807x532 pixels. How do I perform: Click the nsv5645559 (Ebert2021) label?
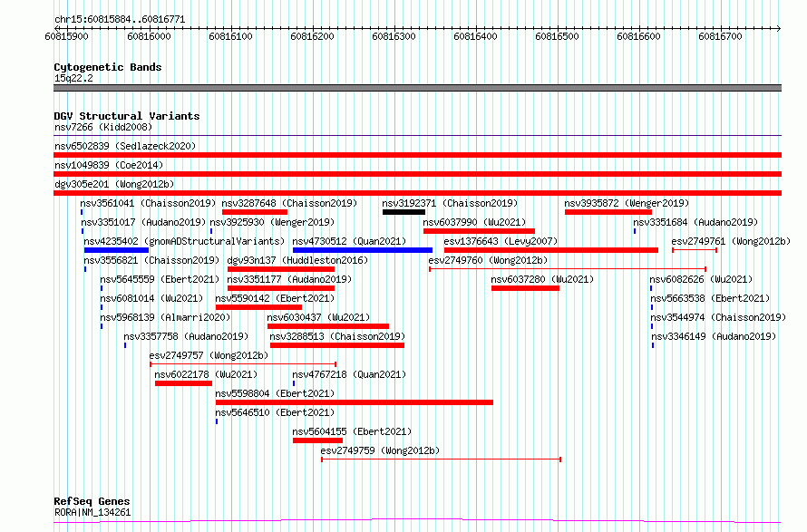pyautogui.click(x=160, y=279)
